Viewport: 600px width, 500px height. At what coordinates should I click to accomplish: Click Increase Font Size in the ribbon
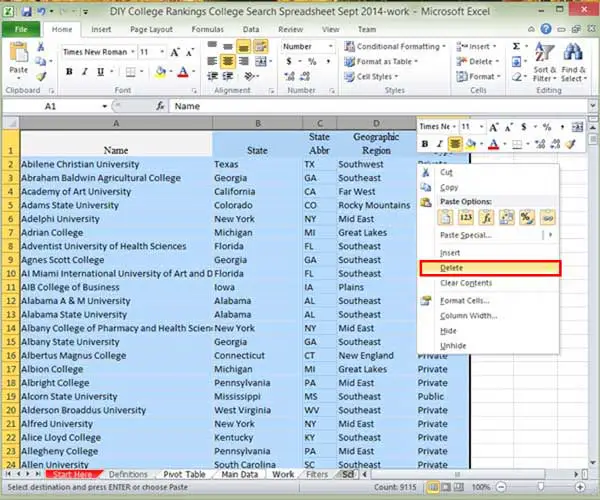pos(175,52)
